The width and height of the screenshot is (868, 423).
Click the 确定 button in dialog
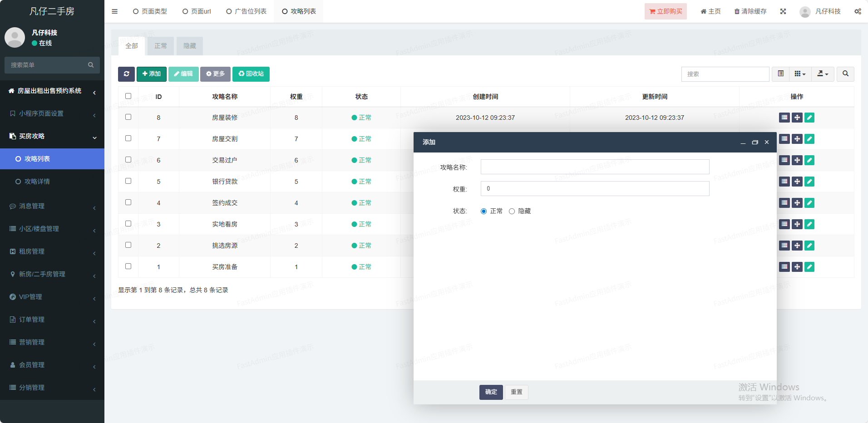pyautogui.click(x=491, y=392)
